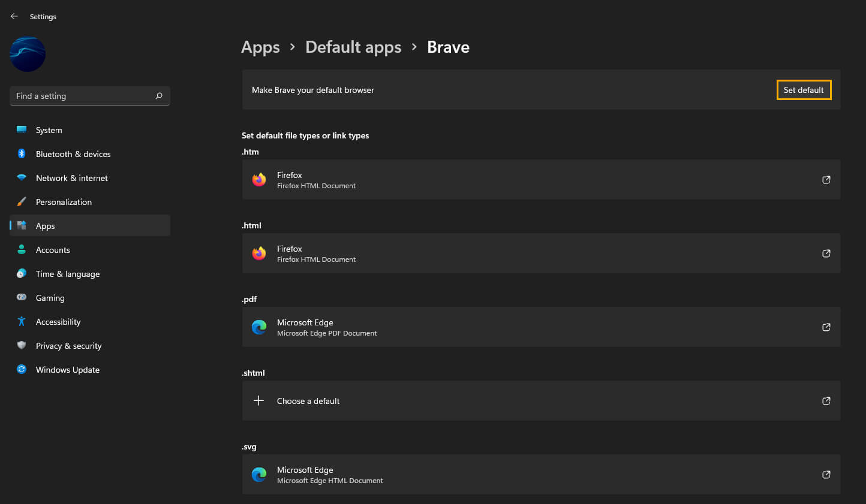Viewport: 866px width, 504px height.
Task: Click the Windows Update sync icon
Action: (x=22, y=369)
